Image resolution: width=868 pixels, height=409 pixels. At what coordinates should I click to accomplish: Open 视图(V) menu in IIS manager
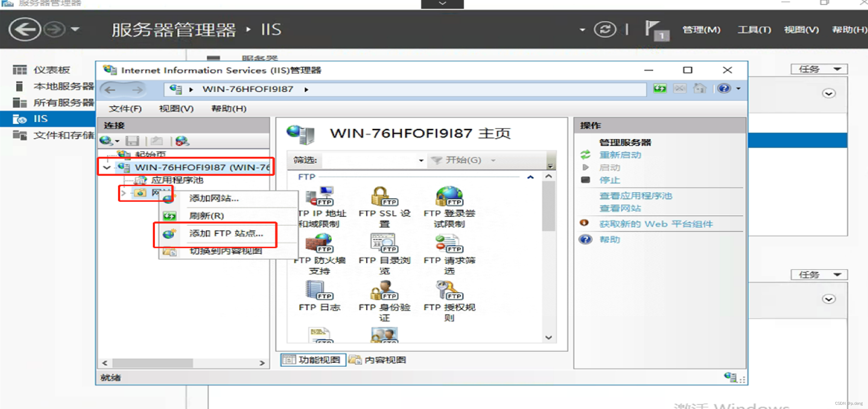coord(176,109)
